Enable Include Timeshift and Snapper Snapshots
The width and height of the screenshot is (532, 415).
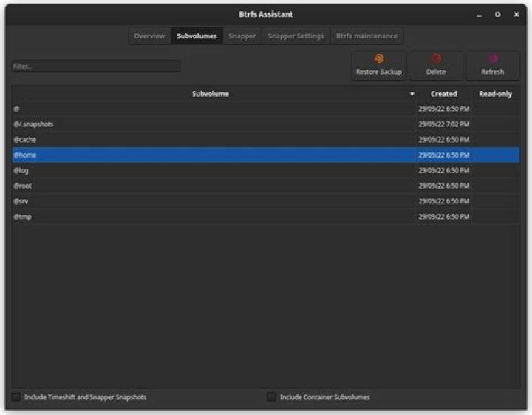16,397
